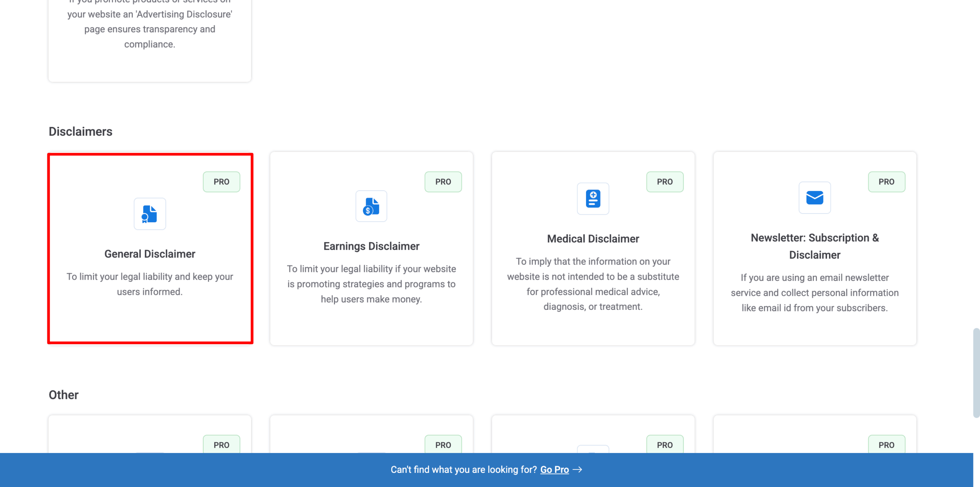Click the rightmost PRO badge in Other section
The image size is (980, 487).
pos(887,445)
